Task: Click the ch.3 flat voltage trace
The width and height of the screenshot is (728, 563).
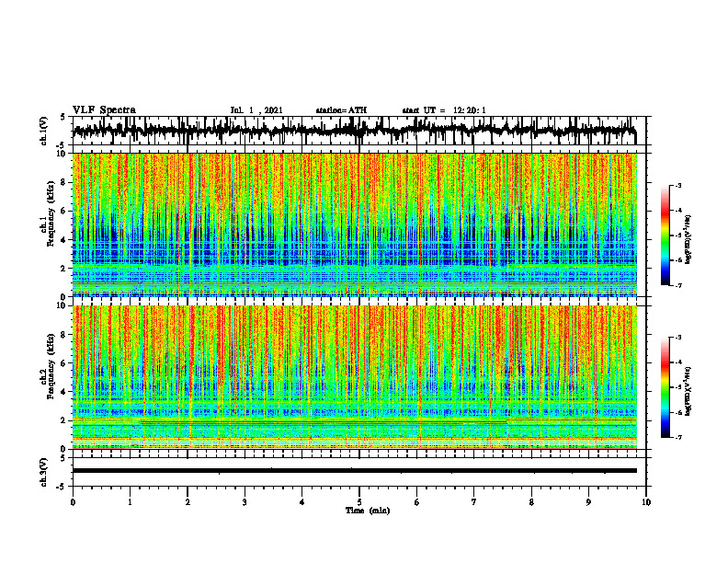Action: (x=355, y=471)
